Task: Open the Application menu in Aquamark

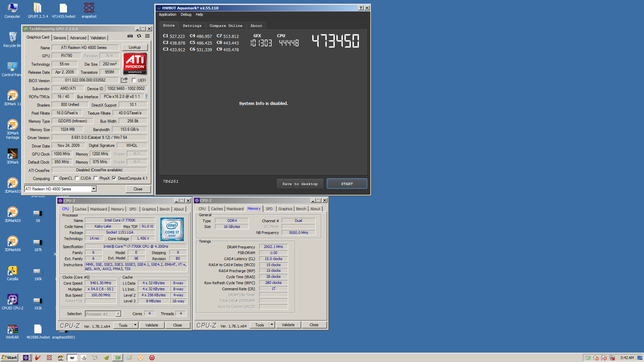Action: pos(167,14)
